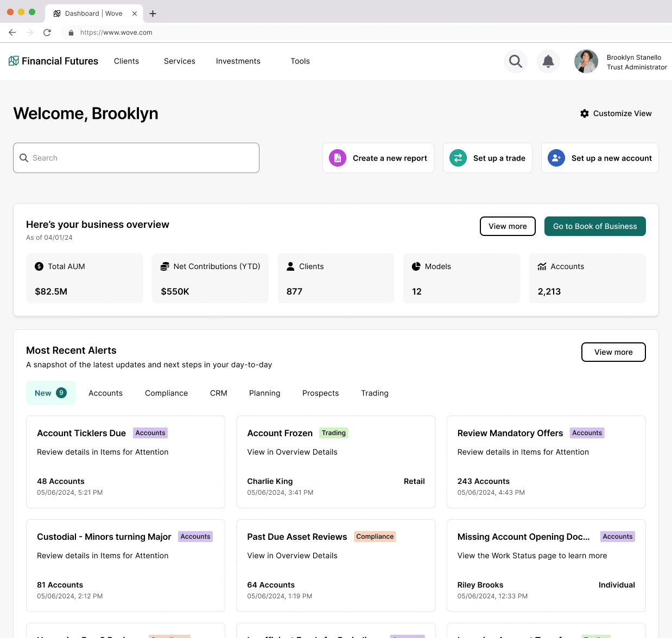
Task: Open the Clients menu
Action: coord(126,61)
